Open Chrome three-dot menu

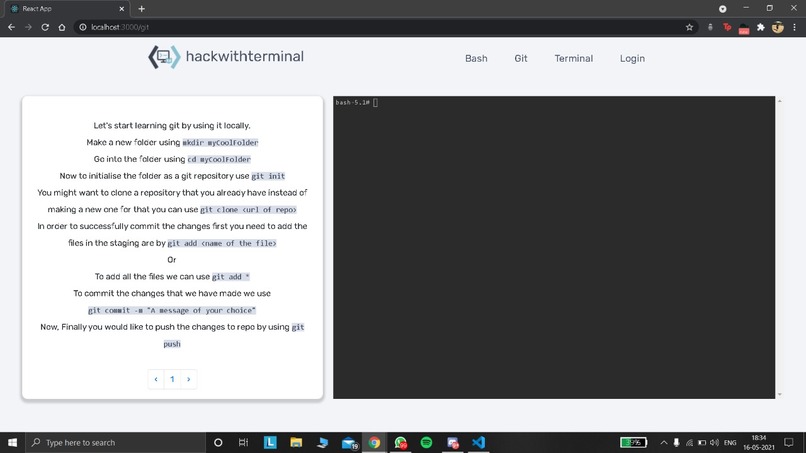pyautogui.click(x=795, y=27)
